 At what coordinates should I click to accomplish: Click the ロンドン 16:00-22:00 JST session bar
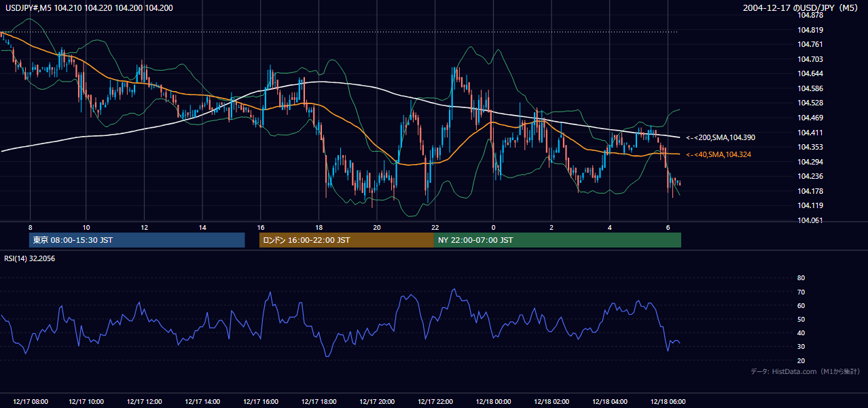[346, 240]
